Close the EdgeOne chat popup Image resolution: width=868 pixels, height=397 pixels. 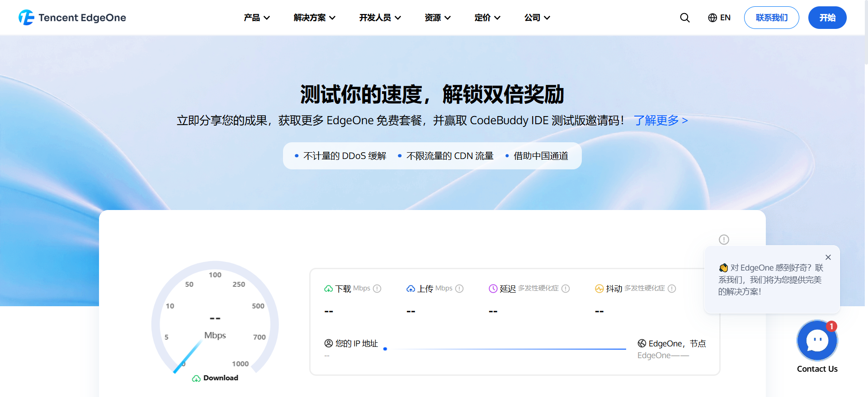coord(828,257)
